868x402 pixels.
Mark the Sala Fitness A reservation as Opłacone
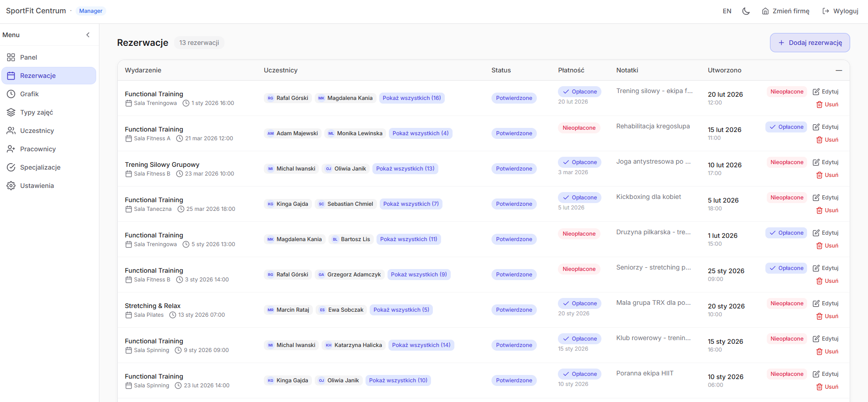786,127
